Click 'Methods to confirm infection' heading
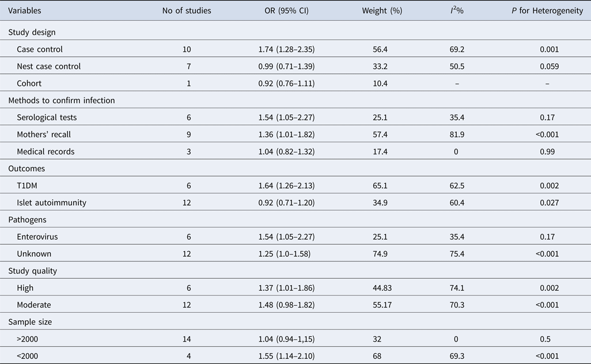 62,100
